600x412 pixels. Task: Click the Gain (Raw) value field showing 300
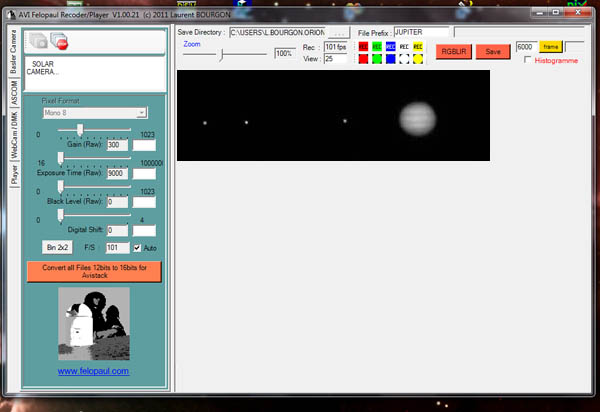pyautogui.click(x=117, y=145)
